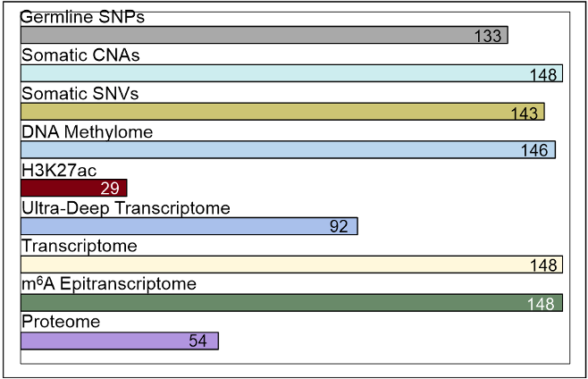Select the "Ultra-Deep Transcriptome" label
The width and height of the screenshot is (588, 379).
125,208
